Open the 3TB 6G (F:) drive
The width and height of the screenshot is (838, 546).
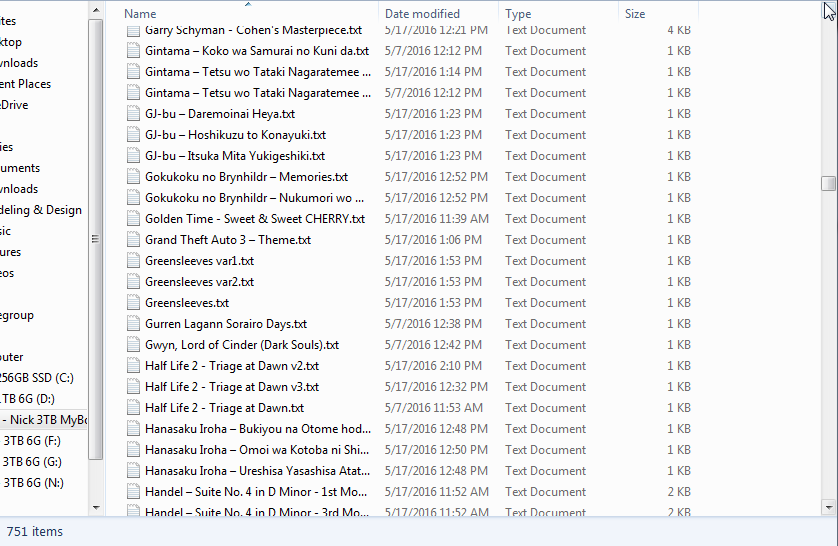click(x=32, y=441)
